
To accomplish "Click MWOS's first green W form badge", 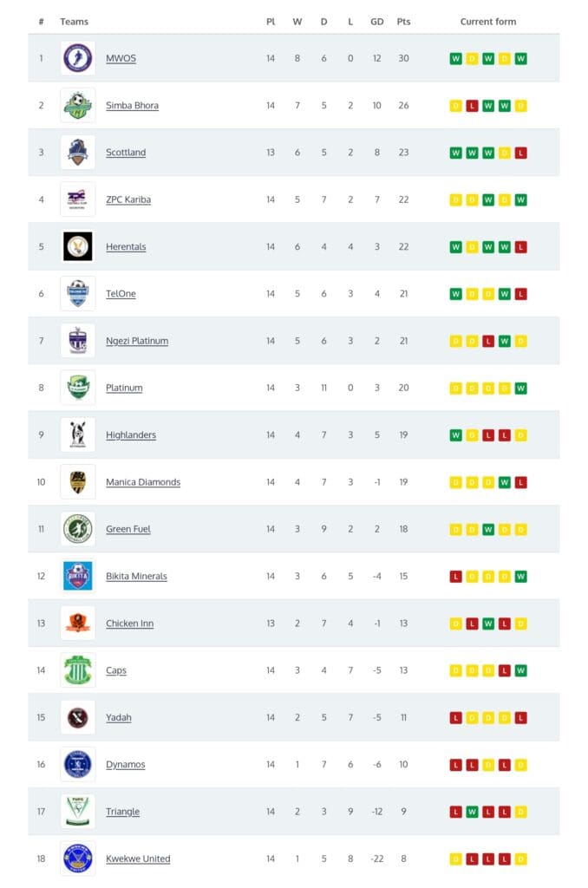I will click(x=455, y=58).
